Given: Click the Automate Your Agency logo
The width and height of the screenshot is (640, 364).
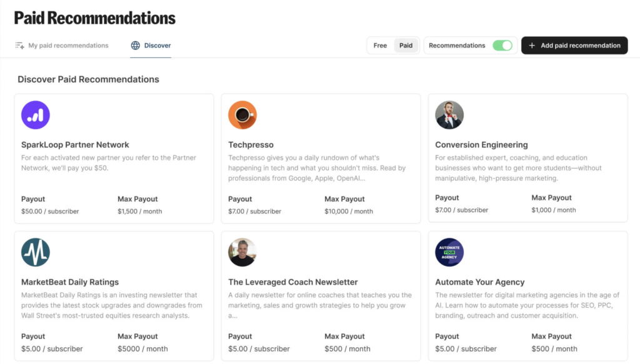Looking at the screenshot, I should [x=449, y=252].
